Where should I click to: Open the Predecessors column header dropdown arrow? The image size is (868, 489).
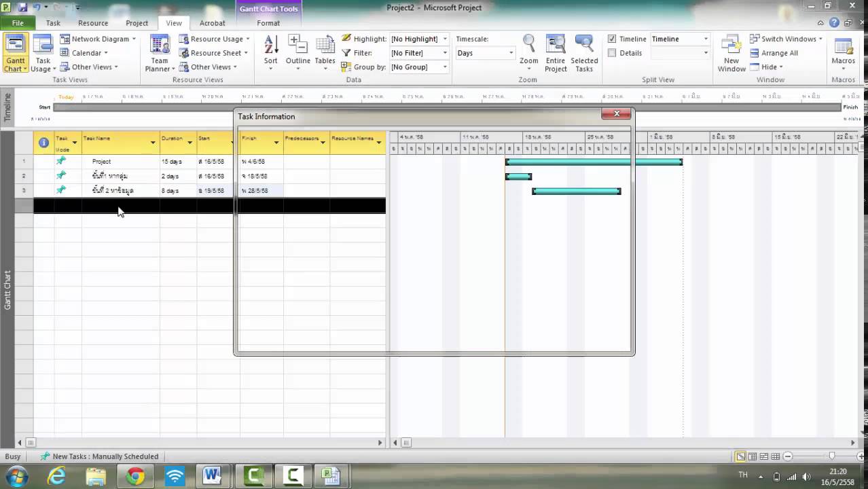click(323, 143)
